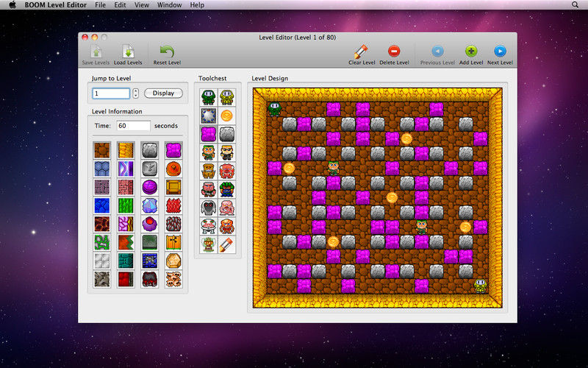The height and width of the screenshot is (368, 588).
Task: Pick the gold coin tool in the Toolchest
Action: 227,116
